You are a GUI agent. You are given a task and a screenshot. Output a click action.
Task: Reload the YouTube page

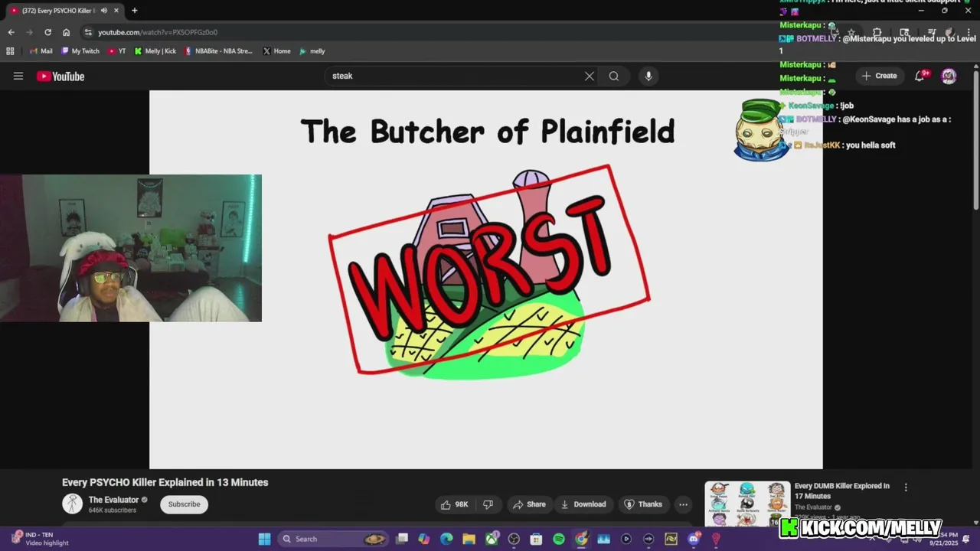coord(47,32)
